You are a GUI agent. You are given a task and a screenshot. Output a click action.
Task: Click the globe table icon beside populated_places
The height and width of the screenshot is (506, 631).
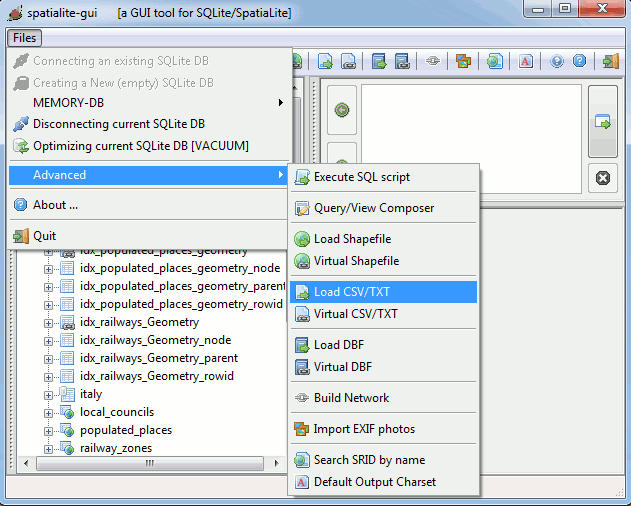point(67,430)
